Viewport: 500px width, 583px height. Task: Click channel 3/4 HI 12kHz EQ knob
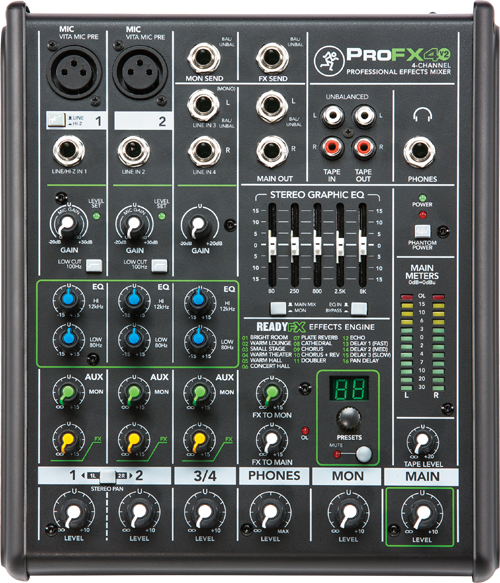pyautogui.click(x=199, y=300)
